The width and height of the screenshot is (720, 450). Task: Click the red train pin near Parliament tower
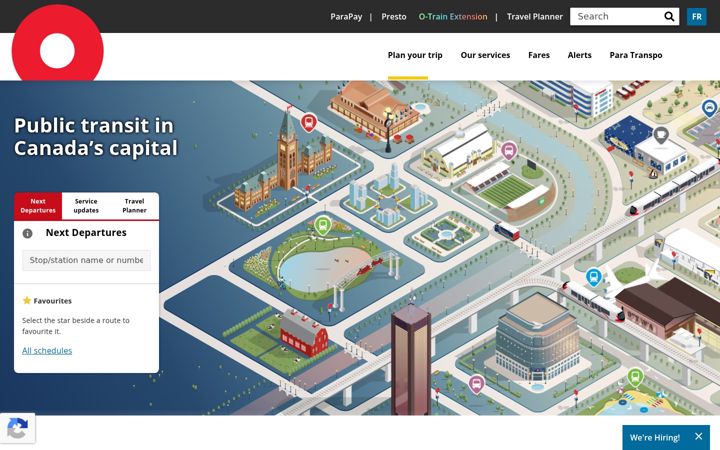point(309,123)
